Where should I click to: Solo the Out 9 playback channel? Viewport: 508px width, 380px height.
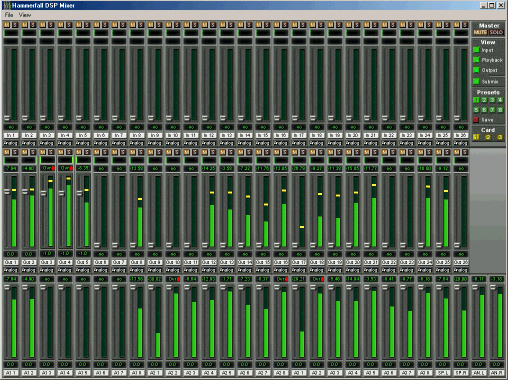pos(159,152)
